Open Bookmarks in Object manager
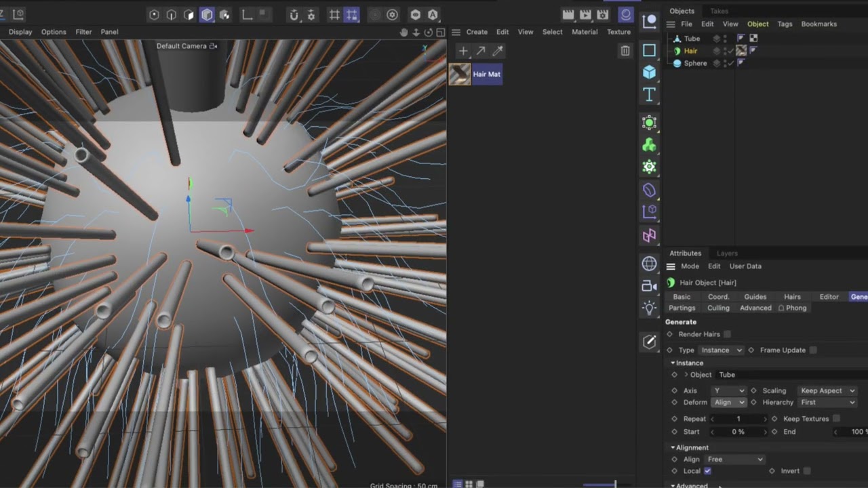Image resolution: width=868 pixels, height=488 pixels. (x=819, y=24)
